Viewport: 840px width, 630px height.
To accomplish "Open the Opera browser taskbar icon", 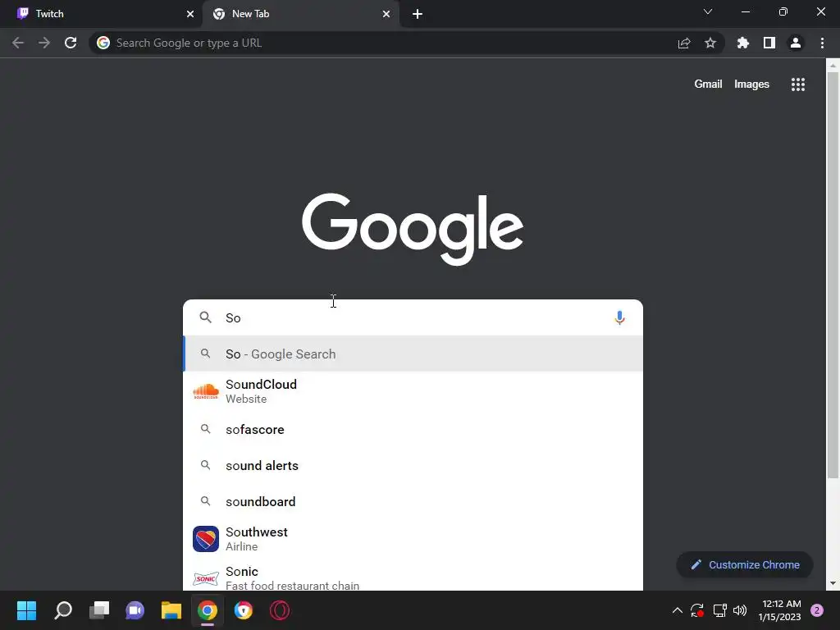I will click(x=280, y=610).
